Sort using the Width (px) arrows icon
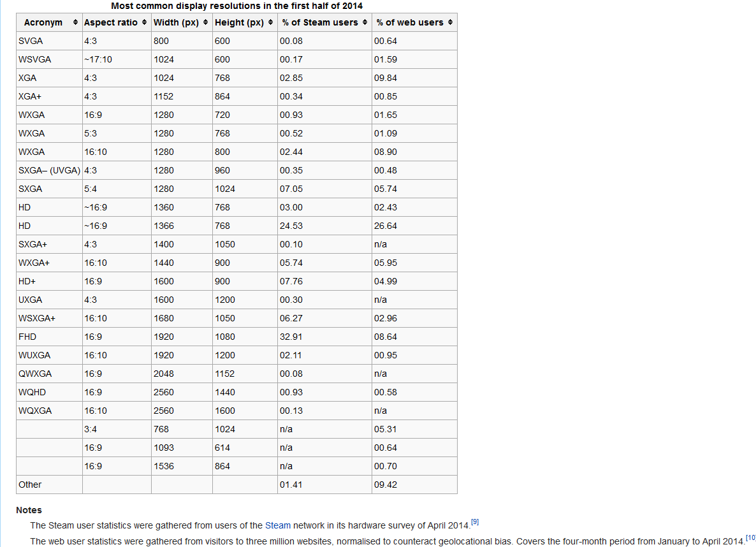 [205, 22]
